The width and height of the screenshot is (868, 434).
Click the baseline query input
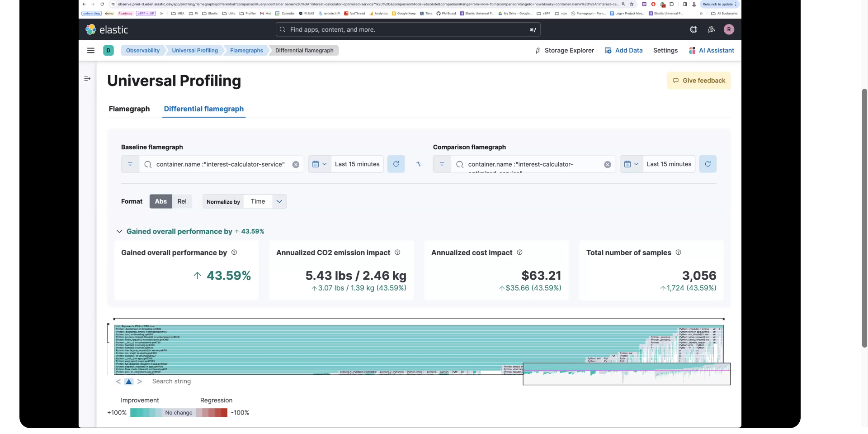221,164
